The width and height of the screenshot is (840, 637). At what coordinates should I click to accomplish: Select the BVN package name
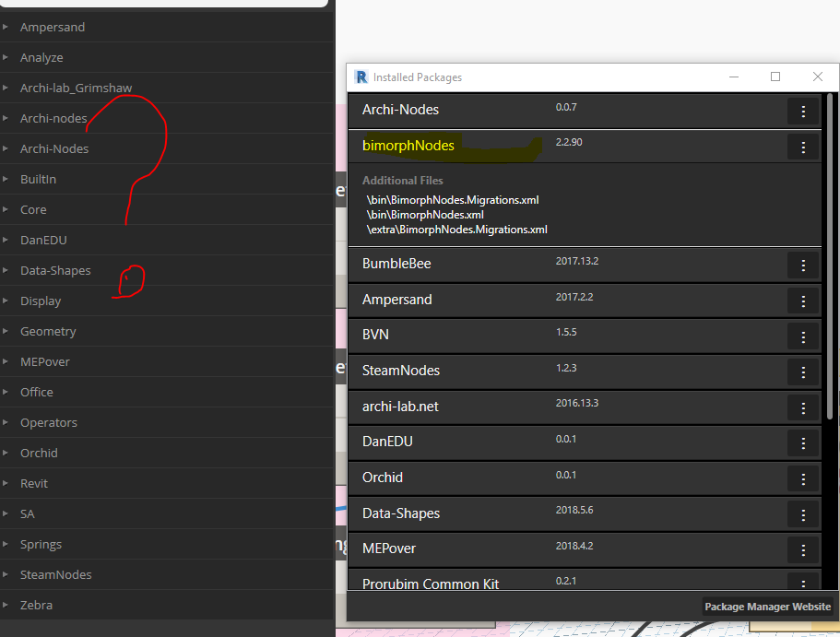tap(375, 335)
